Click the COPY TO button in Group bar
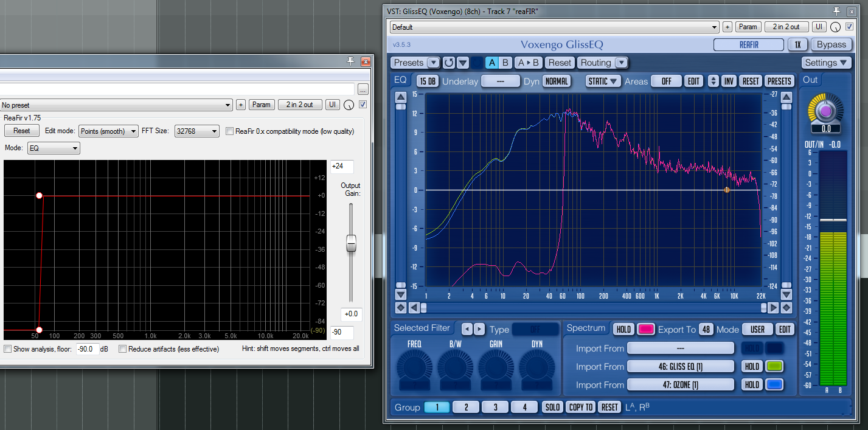The height and width of the screenshot is (430, 868). 580,407
